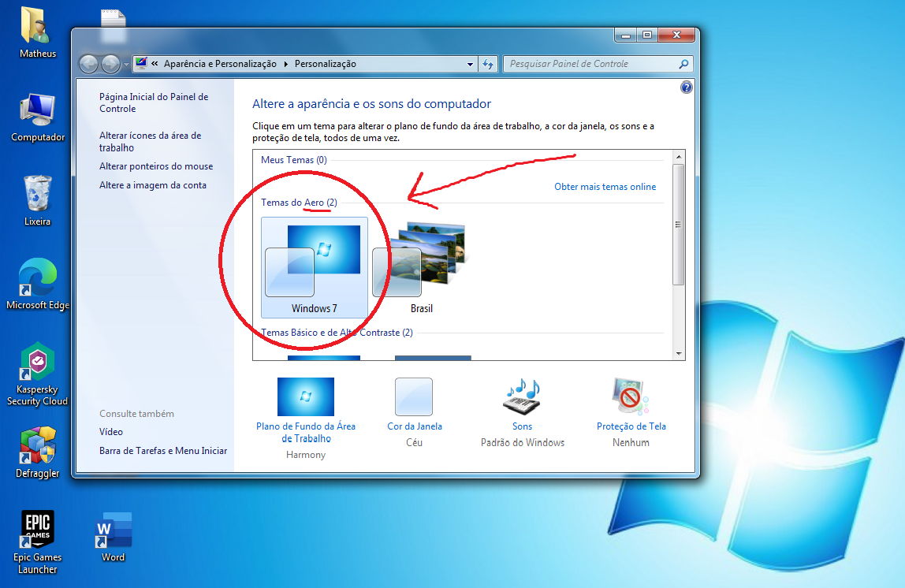Open Alterar ponteiros do mouse link
The width and height of the screenshot is (905, 588).
156,166
